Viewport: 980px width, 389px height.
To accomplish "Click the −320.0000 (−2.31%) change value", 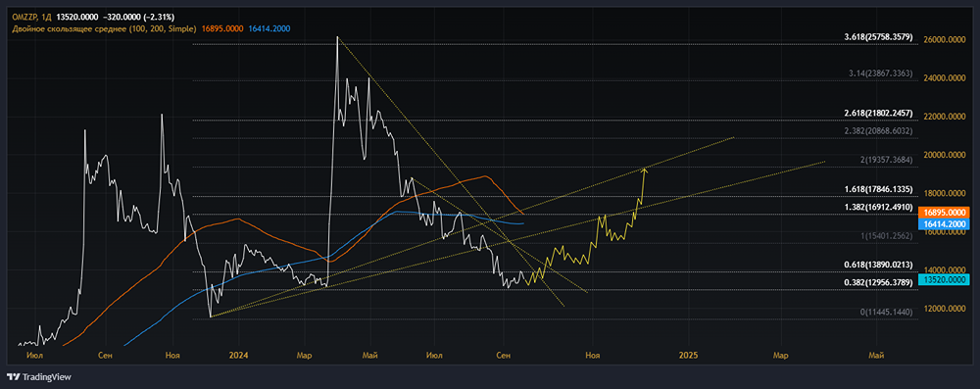I will [x=139, y=18].
